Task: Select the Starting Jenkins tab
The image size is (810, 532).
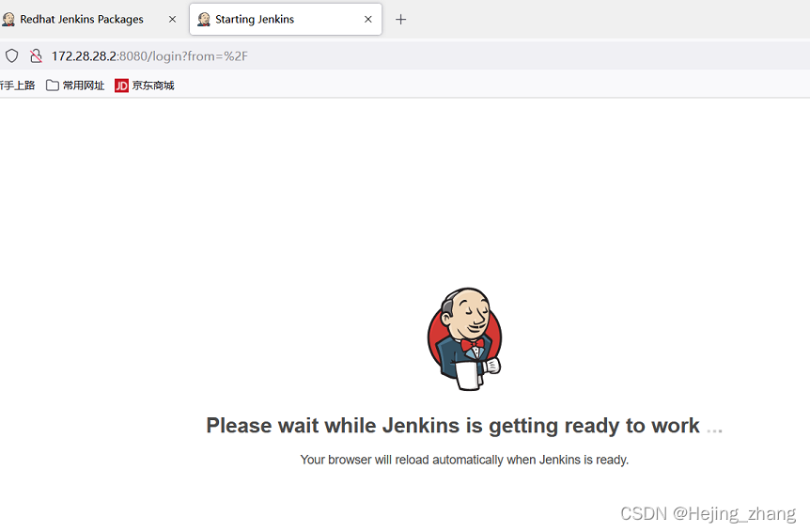Action: pos(286,20)
